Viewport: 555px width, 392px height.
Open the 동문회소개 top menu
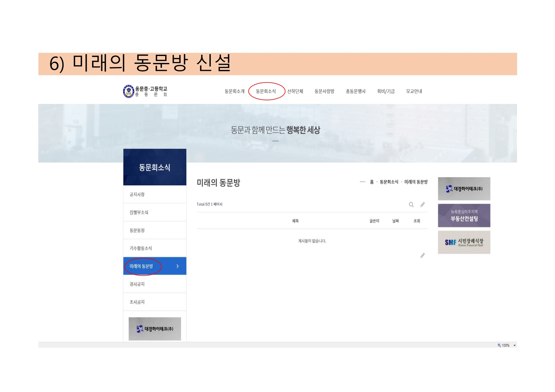[234, 91]
